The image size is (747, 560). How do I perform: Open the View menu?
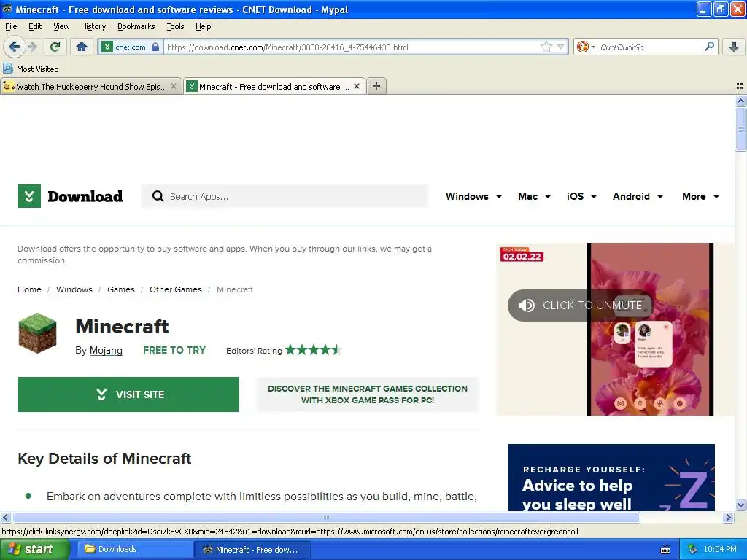pos(61,26)
